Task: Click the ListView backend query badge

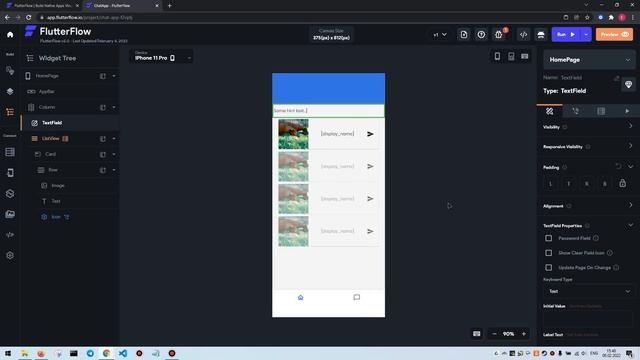Action: (65, 139)
